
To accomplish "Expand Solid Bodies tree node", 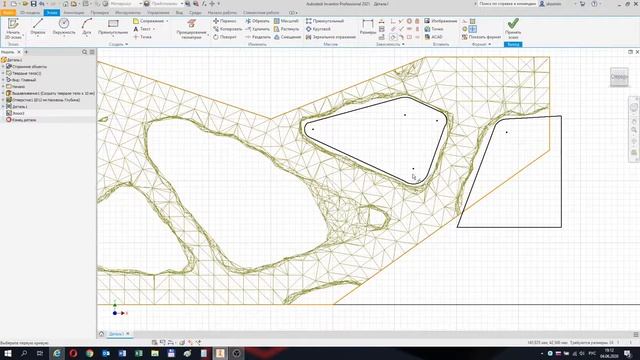I will tap(3, 73).
